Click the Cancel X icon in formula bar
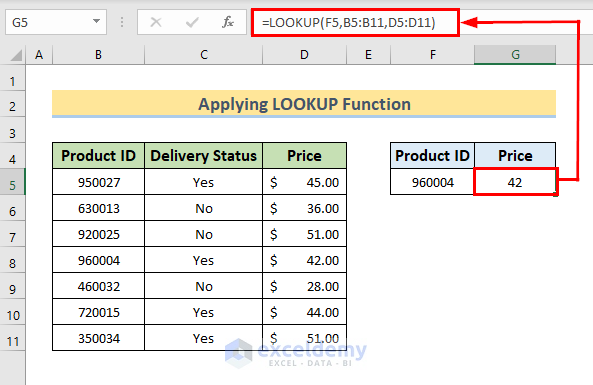The height and width of the screenshot is (385, 593). [156, 22]
